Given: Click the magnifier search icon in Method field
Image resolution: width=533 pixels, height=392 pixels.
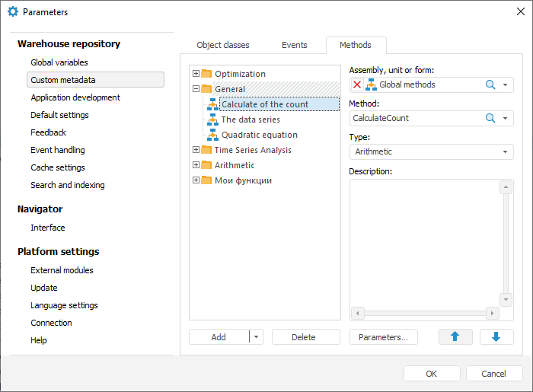Looking at the screenshot, I should [490, 118].
